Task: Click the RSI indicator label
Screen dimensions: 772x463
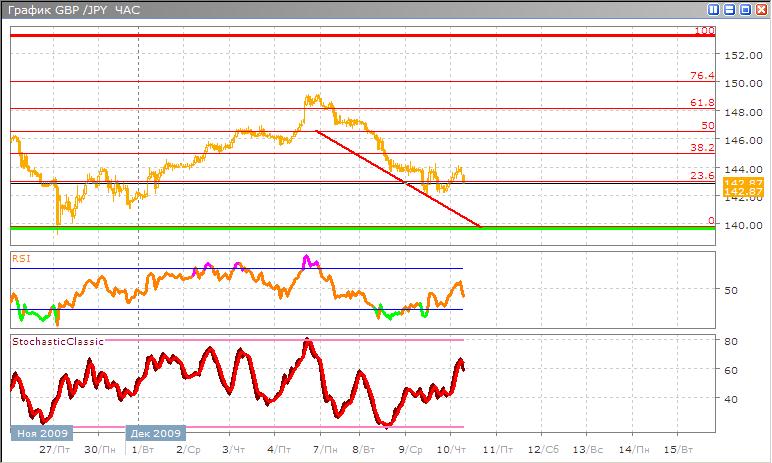Action: click(x=20, y=258)
